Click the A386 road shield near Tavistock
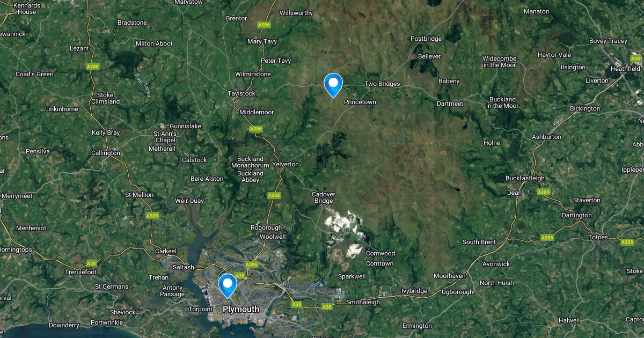The height and width of the screenshot is (338, 644). click(x=256, y=129)
